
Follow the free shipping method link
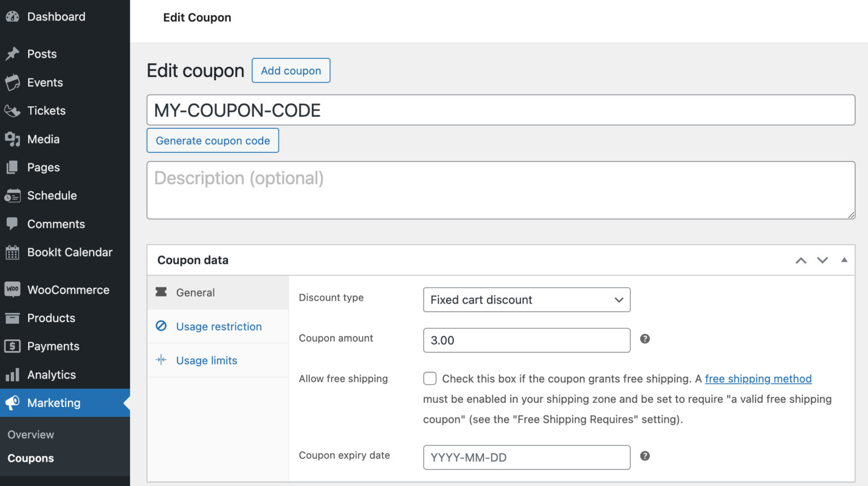[758, 379]
